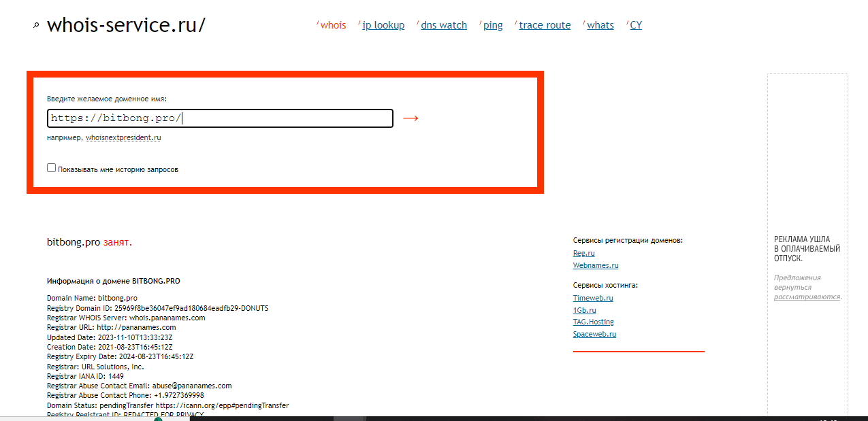The width and height of the screenshot is (868, 421).
Task: Switch to the ip lookup tab
Action: pyautogui.click(x=383, y=25)
